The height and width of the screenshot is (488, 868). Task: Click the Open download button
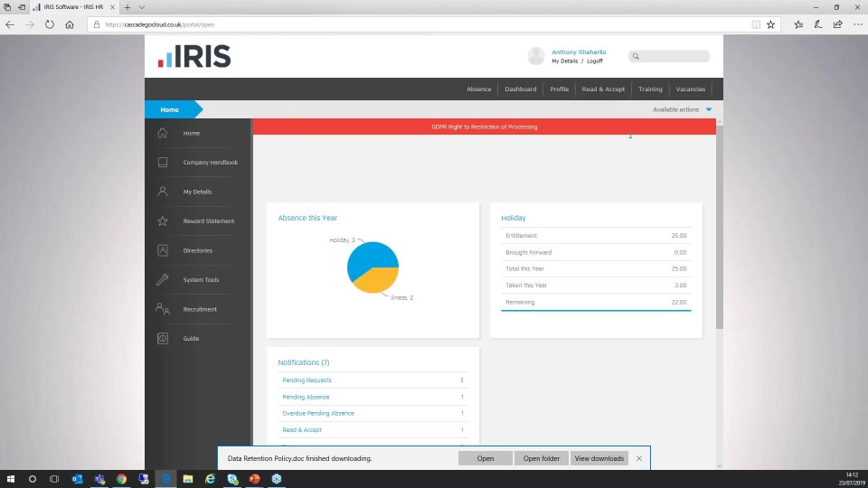click(x=485, y=458)
